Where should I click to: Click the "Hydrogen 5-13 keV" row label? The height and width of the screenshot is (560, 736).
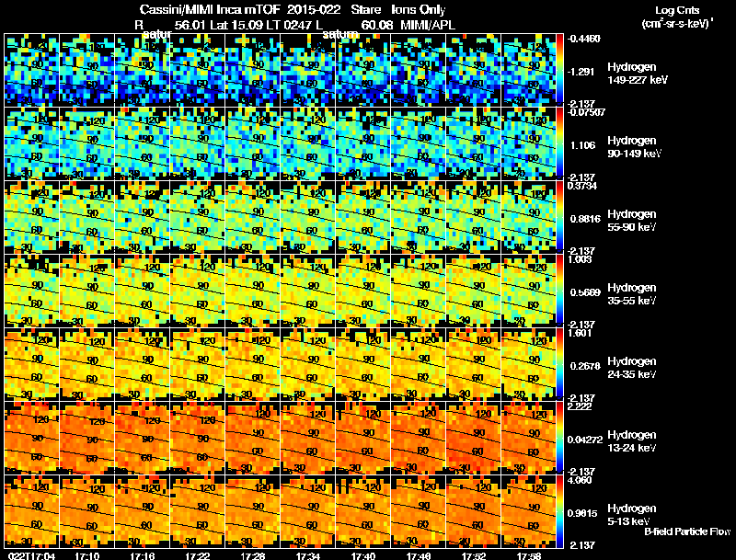pos(632,515)
